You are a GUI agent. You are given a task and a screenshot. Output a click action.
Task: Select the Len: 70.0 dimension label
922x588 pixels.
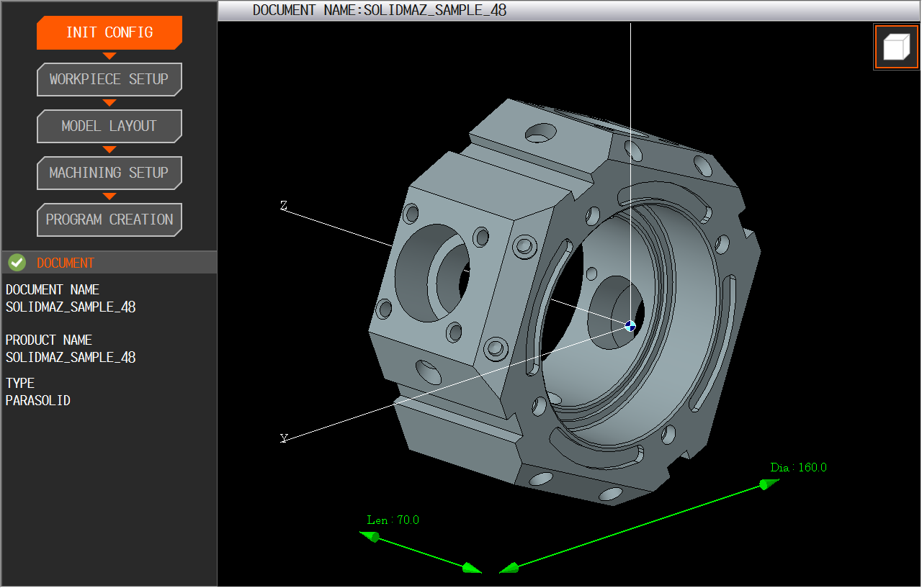(x=393, y=520)
